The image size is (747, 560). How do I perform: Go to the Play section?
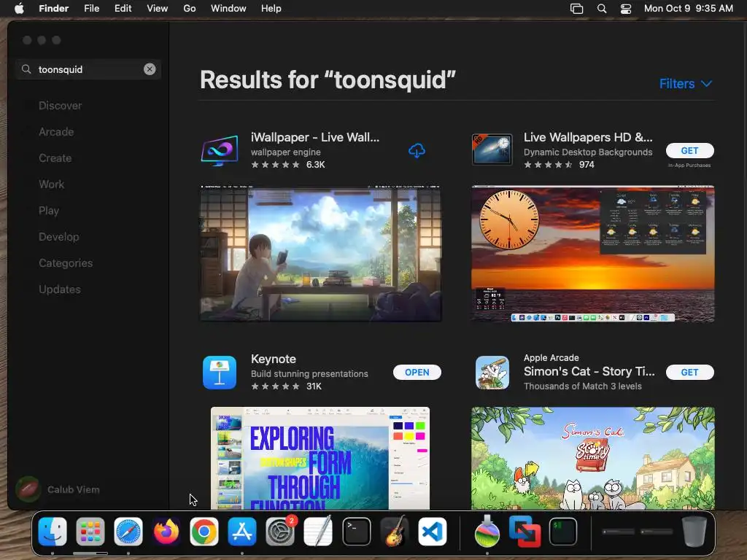[49, 211]
